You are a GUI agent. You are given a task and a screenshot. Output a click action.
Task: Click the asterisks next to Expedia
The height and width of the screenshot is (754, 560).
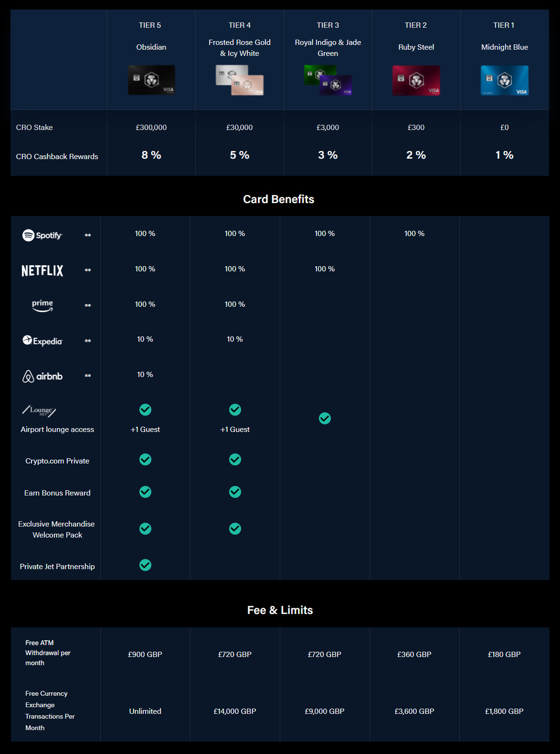click(x=88, y=341)
